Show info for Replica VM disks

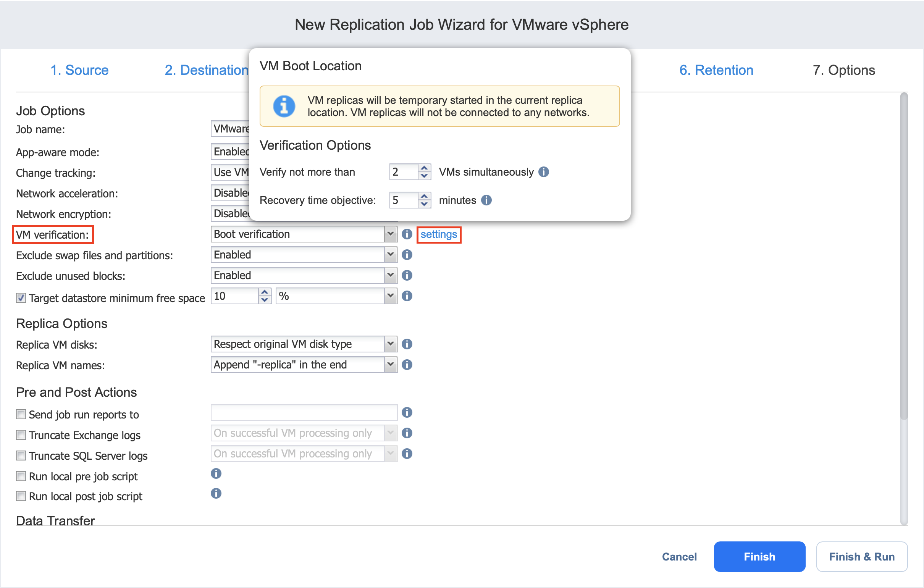(407, 344)
